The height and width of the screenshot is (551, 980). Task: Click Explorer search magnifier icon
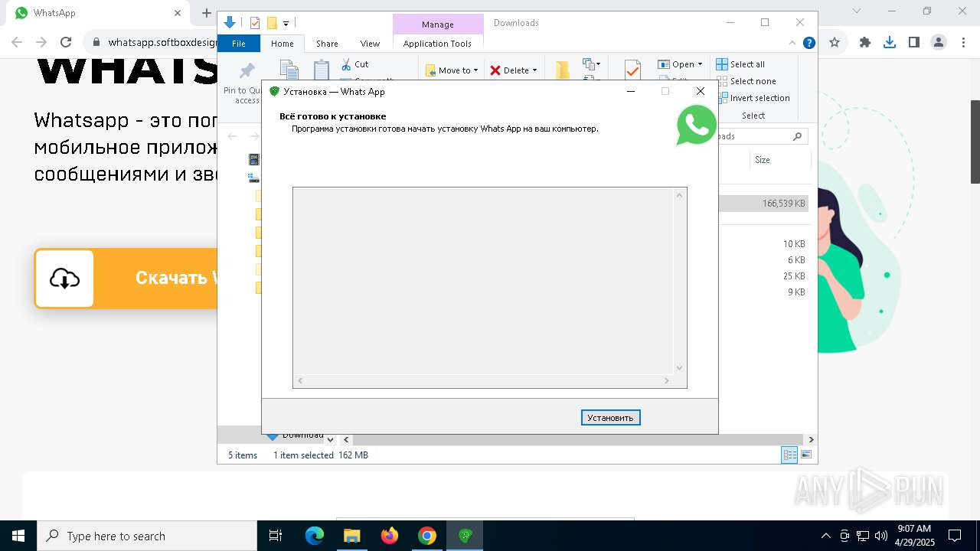tap(797, 136)
